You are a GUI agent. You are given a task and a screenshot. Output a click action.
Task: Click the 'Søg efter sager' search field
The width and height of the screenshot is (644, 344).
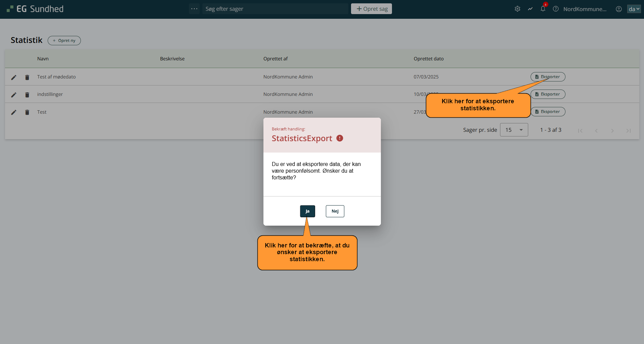coord(275,9)
